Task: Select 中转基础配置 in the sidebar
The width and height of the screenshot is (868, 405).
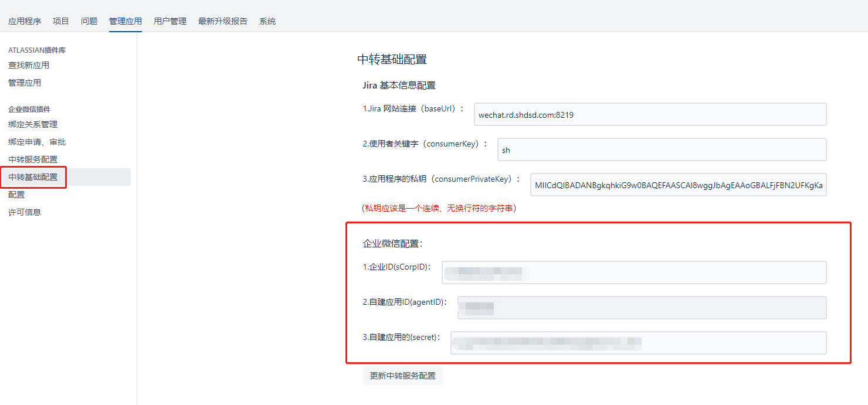Action: coord(33,177)
